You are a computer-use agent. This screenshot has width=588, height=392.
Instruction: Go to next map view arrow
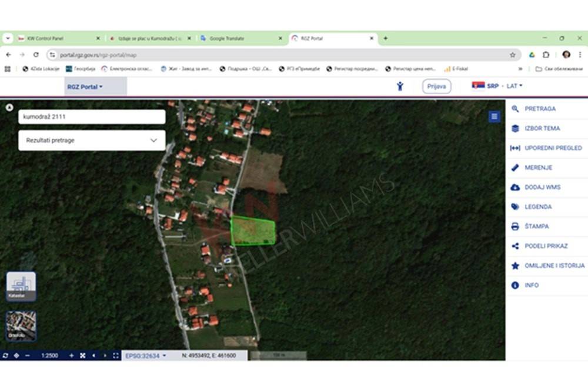tap(105, 356)
